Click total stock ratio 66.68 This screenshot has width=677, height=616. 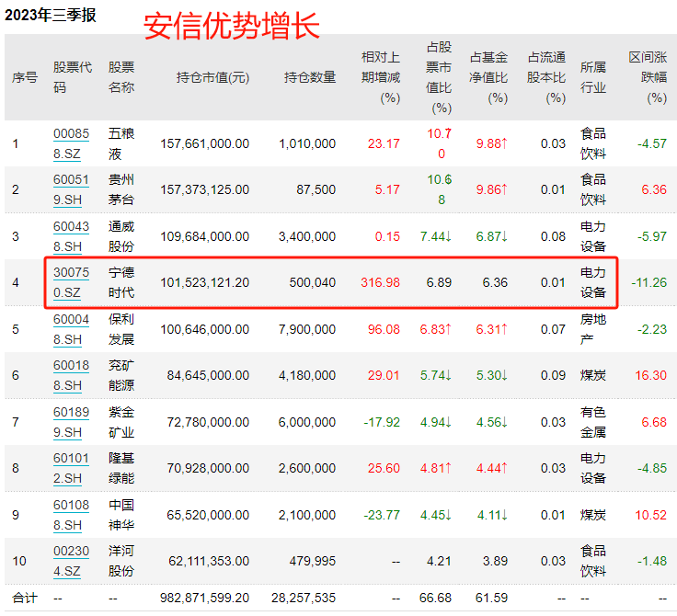435,598
